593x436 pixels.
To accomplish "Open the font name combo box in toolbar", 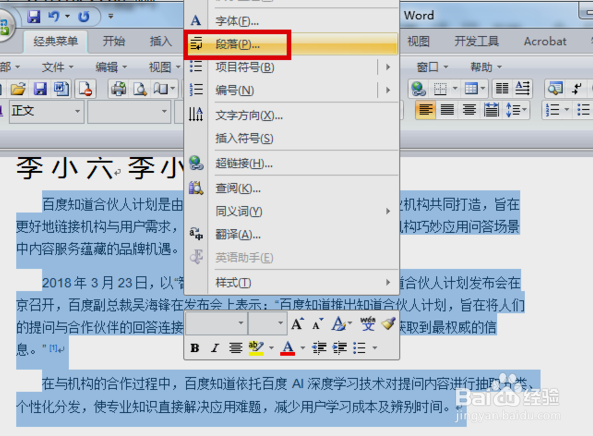I will pos(129,111).
